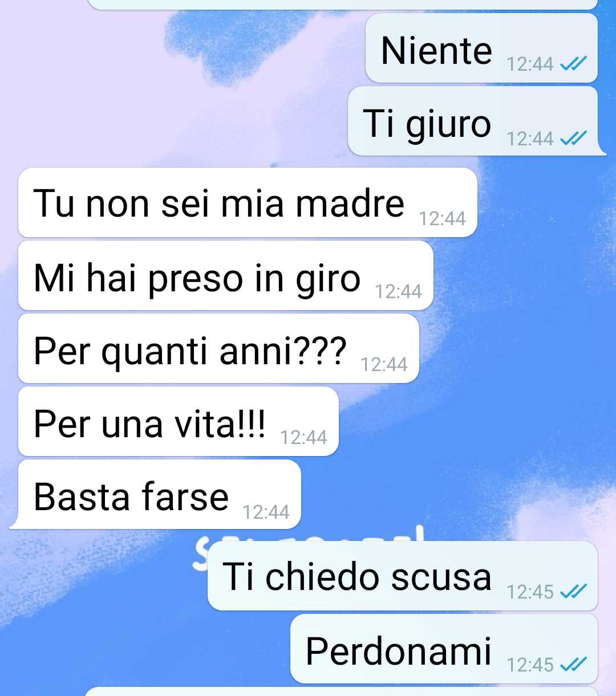Tap the read ticks next to "Ti chiedo scusa"
Viewport: 616px width, 696px height.
tap(573, 592)
